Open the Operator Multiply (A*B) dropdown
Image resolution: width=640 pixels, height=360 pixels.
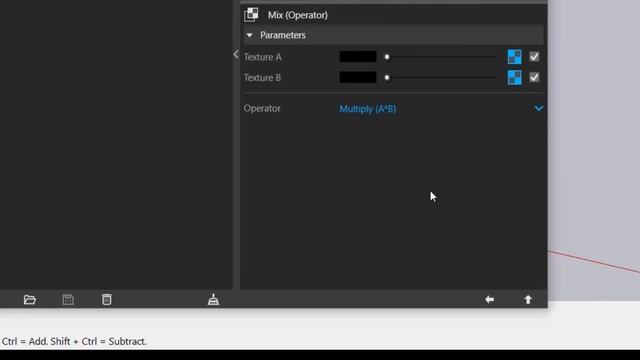(441, 109)
